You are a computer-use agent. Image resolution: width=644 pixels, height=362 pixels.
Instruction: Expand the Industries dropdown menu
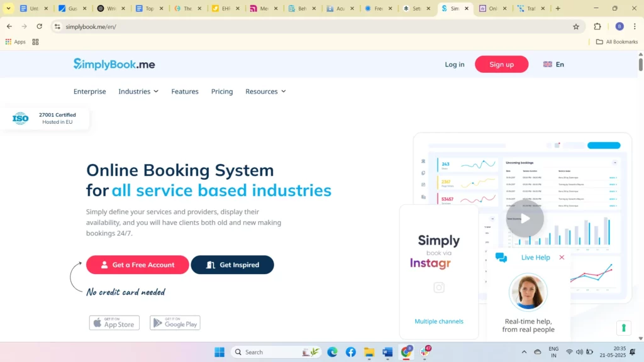[138, 91]
